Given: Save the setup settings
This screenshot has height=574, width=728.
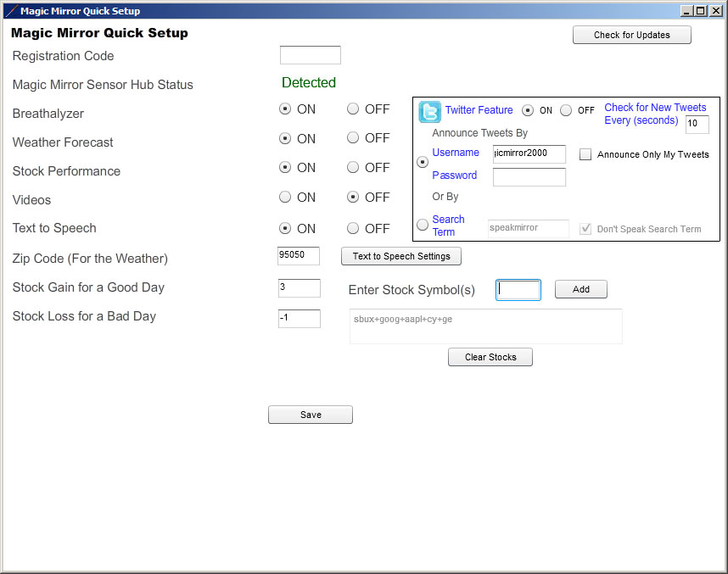Looking at the screenshot, I should coord(311,415).
